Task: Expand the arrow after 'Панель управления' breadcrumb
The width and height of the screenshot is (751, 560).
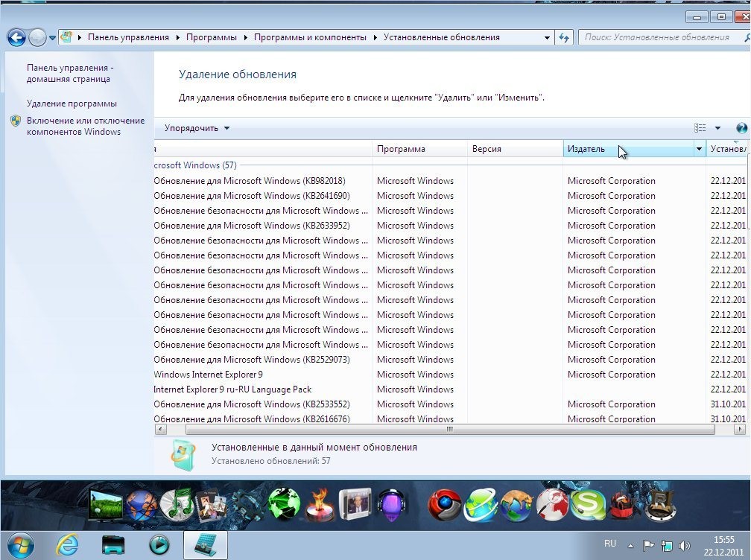Action: pyautogui.click(x=177, y=37)
